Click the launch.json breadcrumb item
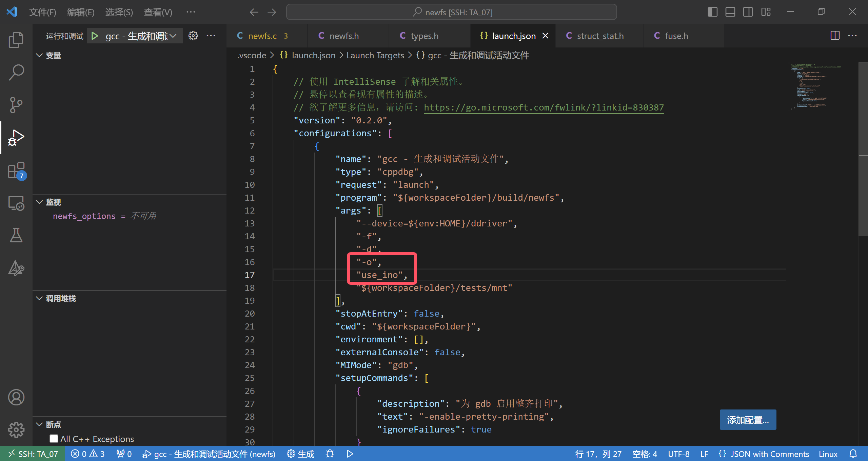The image size is (868, 461). pyautogui.click(x=308, y=55)
